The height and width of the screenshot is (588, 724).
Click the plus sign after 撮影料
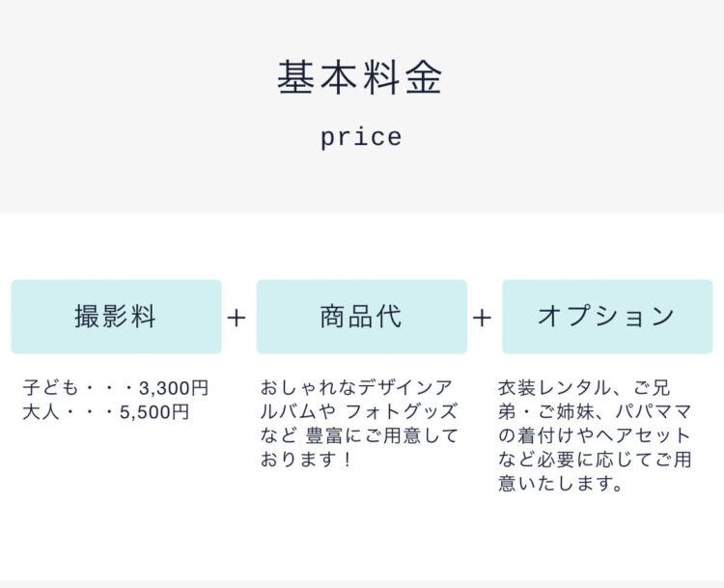237,318
